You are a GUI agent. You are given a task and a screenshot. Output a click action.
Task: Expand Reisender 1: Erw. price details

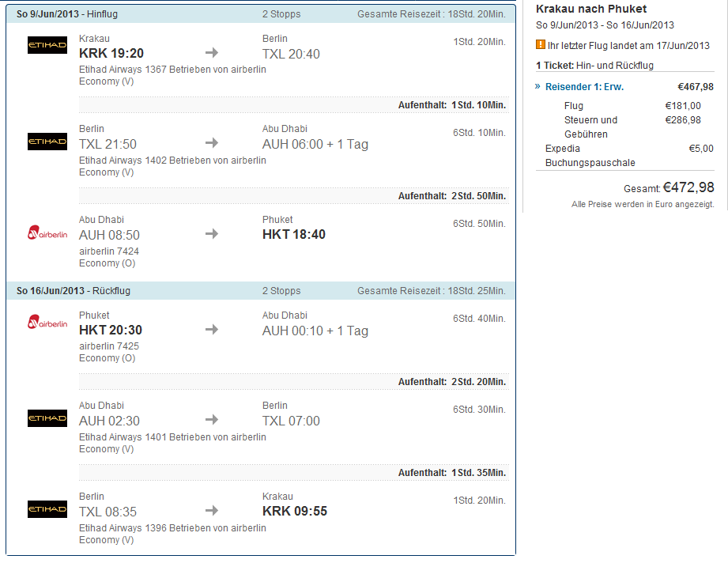tap(538, 86)
